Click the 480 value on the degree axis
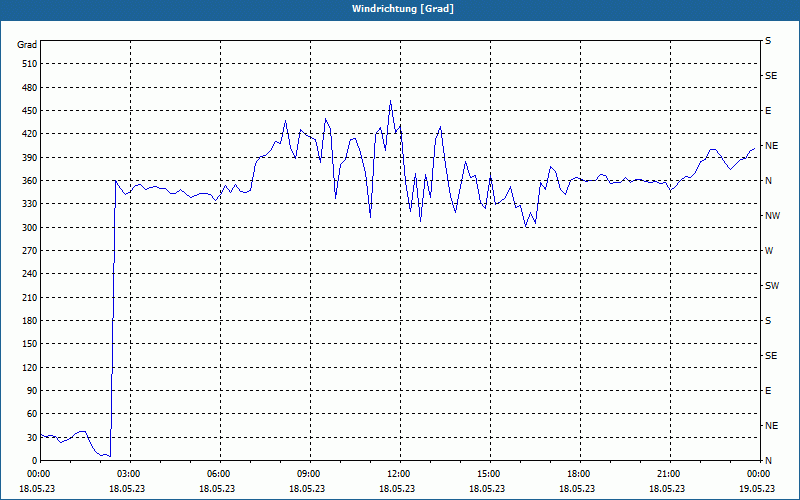 29,88
